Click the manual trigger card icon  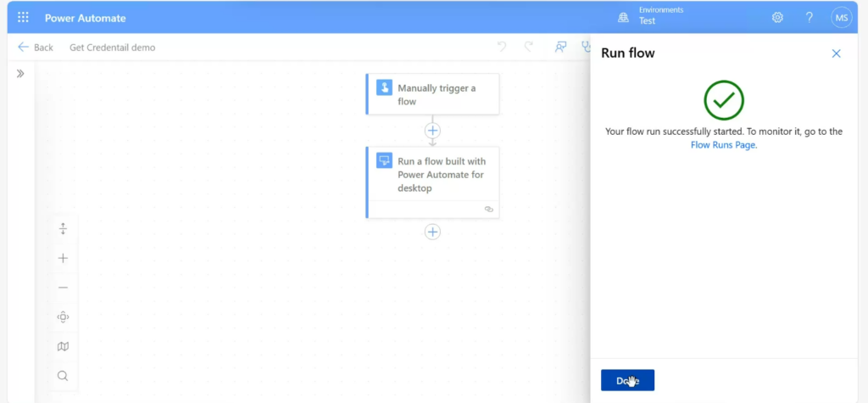point(384,87)
